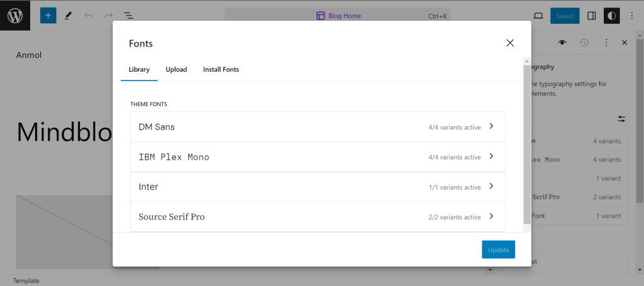Select the 1 variant Font sidebar row
This screenshot has height=286, width=644.
coord(579,216)
